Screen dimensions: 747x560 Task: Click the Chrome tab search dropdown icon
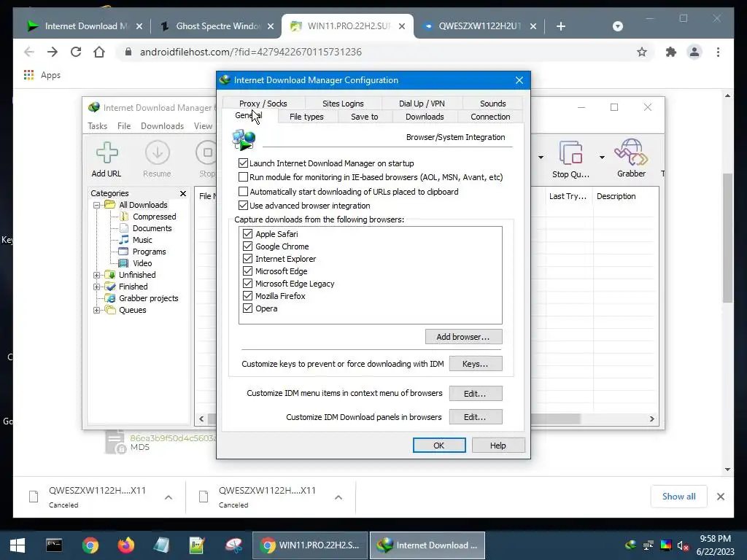(x=618, y=26)
